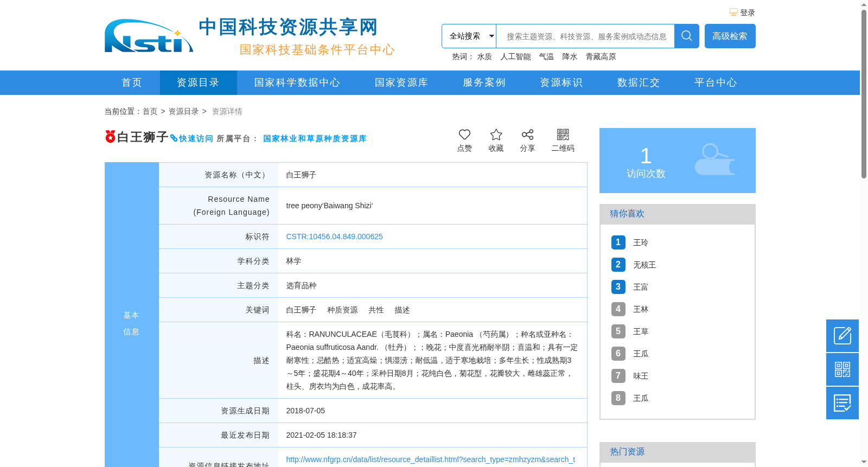Image resolution: width=868 pixels, height=467 pixels.
Task: Click hot word 青藏高原
Action: pos(601,56)
